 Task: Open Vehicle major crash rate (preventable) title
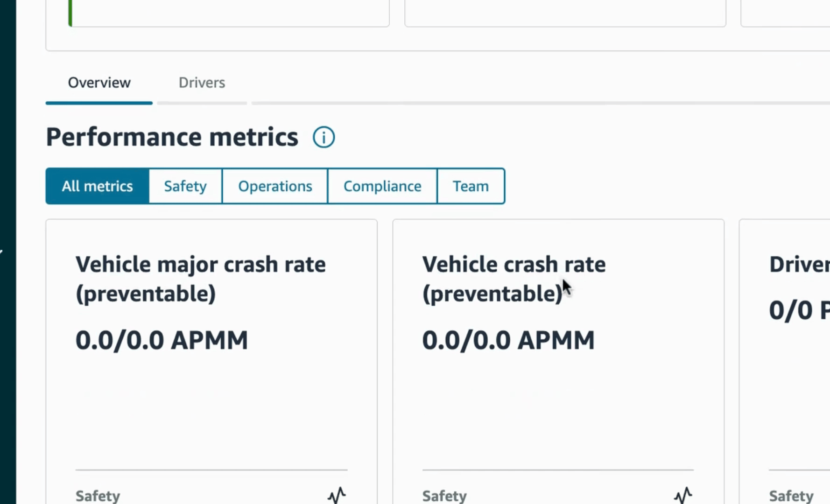click(200, 279)
